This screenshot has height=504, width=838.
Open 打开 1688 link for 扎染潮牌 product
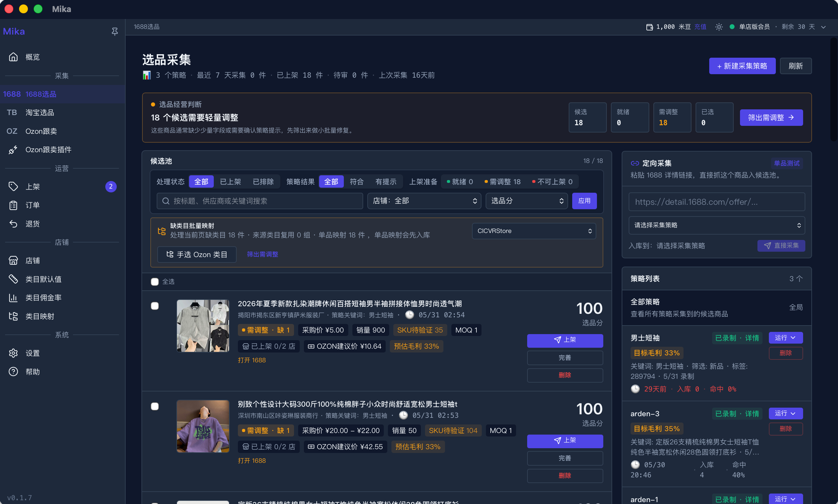tap(252, 360)
